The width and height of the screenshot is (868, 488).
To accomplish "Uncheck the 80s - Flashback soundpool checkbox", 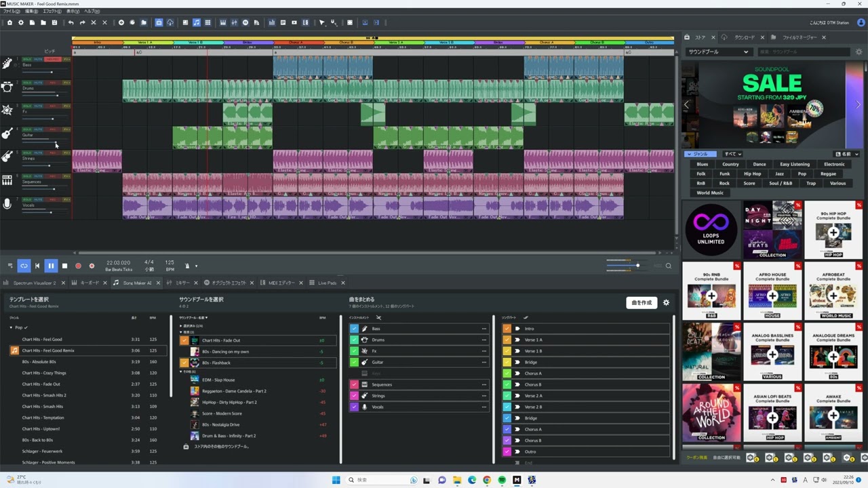I will pos(184,363).
